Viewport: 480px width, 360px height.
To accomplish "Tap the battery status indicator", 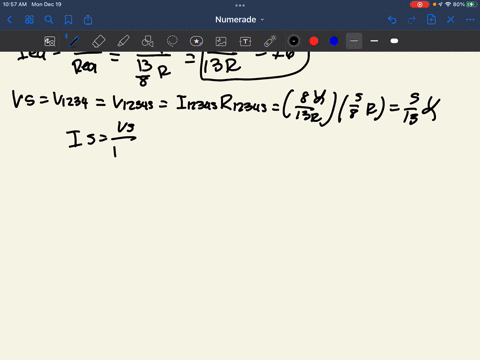I will 471,4.
